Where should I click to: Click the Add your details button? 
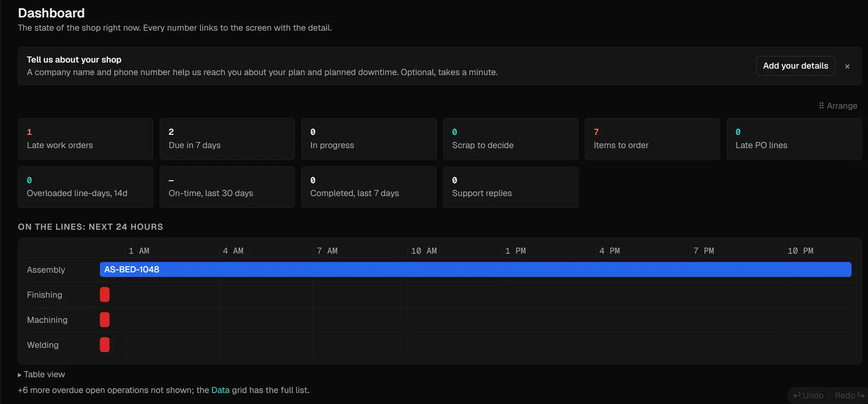click(x=795, y=66)
